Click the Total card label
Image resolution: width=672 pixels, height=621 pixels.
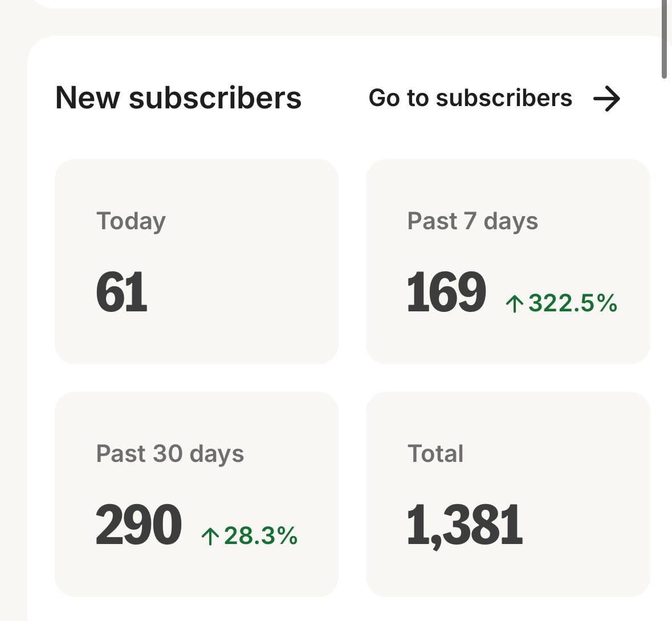pyautogui.click(x=435, y=453)
